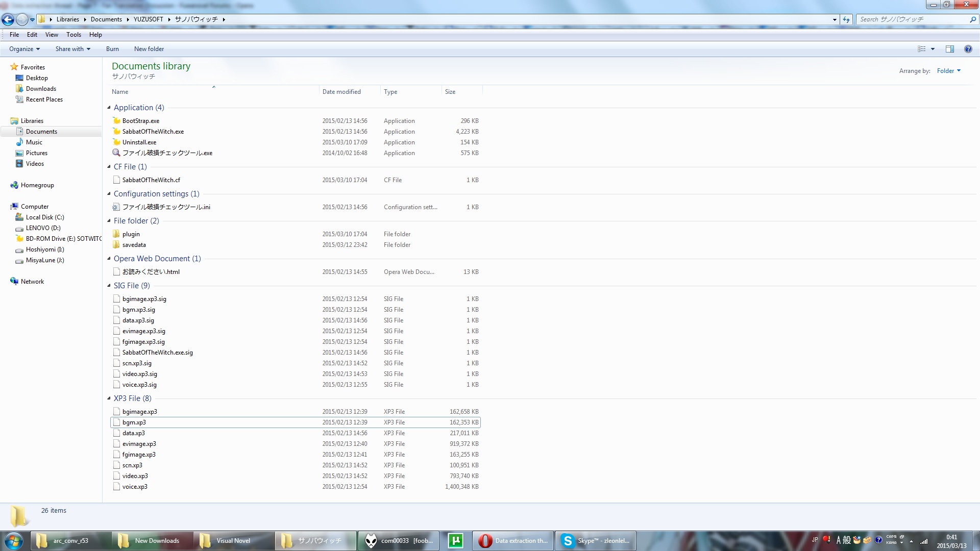This screenshot has height=551, width=980.
Task: Click the refresh button beside address bar
Action: 846,19
